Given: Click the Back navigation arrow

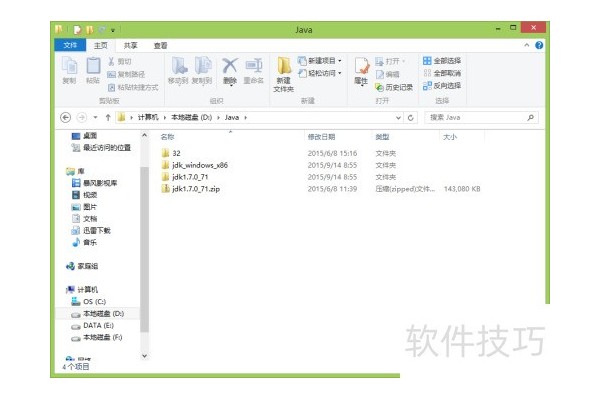Looking at the screenshot, I should click(x=66, y=118).
